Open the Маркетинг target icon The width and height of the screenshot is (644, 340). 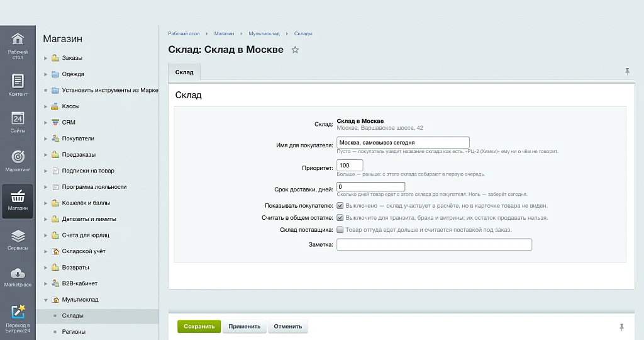[x=18, y=157]
